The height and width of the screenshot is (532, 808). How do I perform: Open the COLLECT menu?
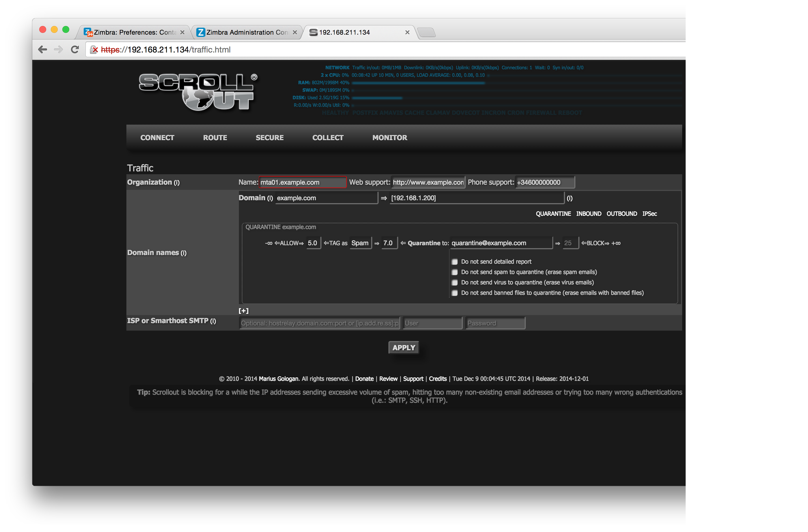[x=328, y=138]
